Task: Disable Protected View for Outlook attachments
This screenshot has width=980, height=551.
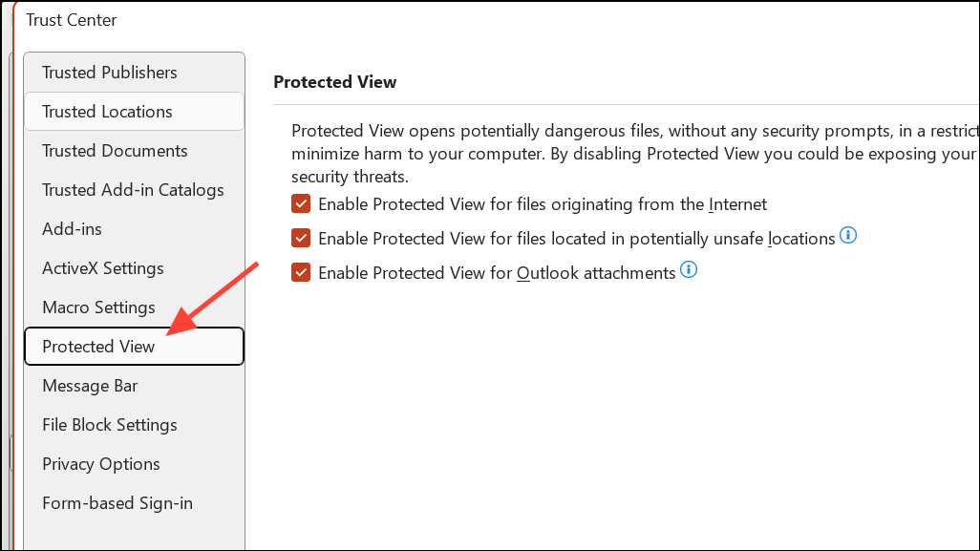Action: pyautogui.click(x=302, y=273)
